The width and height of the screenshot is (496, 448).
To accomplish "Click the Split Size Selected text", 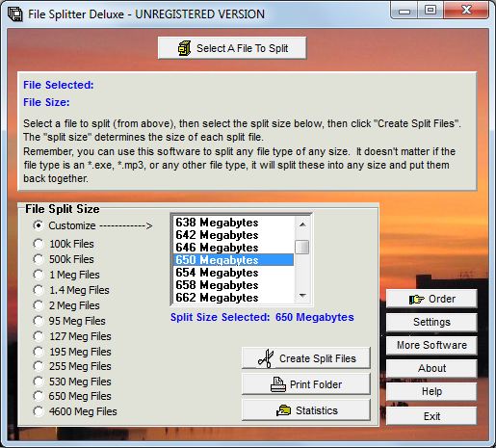I will pyautogui.click(x=262, y=317).
